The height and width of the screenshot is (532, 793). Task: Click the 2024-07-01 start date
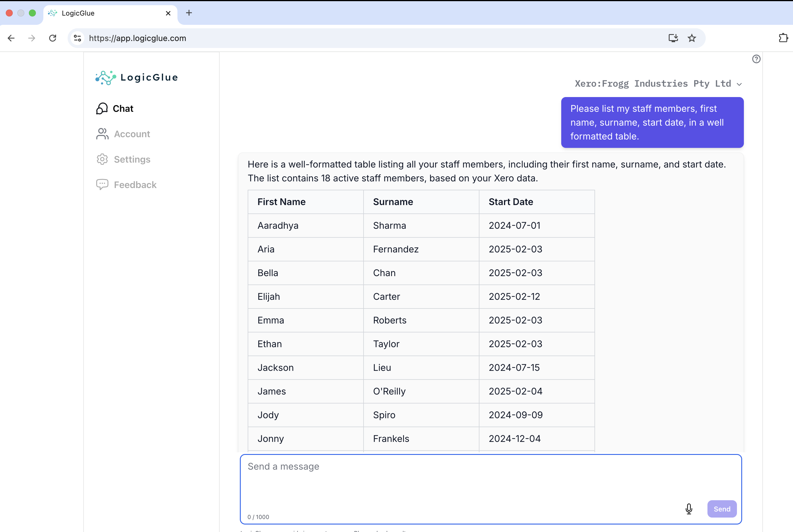(537, 226)
